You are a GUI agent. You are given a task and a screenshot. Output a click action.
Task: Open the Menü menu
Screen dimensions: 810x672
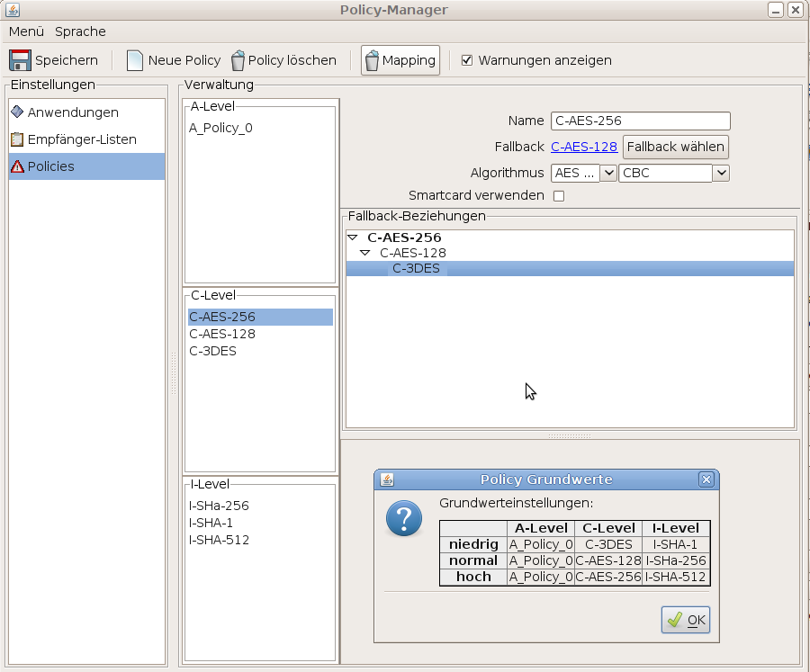click(x=26, y=31)
